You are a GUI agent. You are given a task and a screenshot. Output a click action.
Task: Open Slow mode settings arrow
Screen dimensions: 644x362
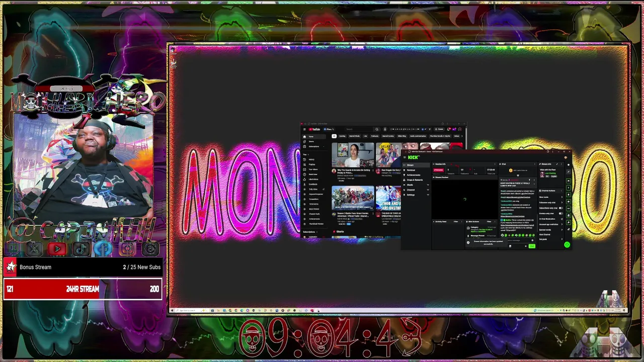[x=562, y=197]
